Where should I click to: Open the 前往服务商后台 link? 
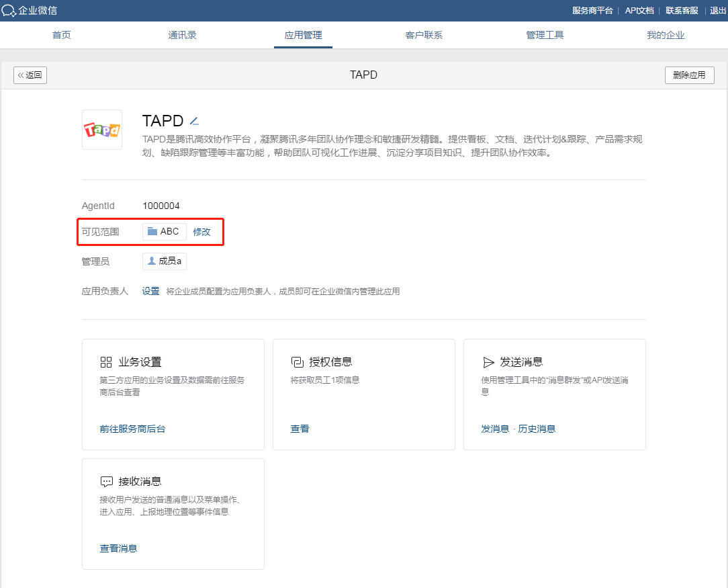click(132, 429)
